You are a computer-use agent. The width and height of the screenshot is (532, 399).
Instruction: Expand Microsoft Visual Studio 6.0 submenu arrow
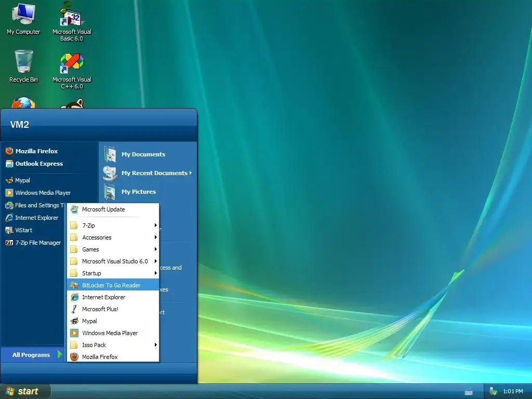[155, 261]
